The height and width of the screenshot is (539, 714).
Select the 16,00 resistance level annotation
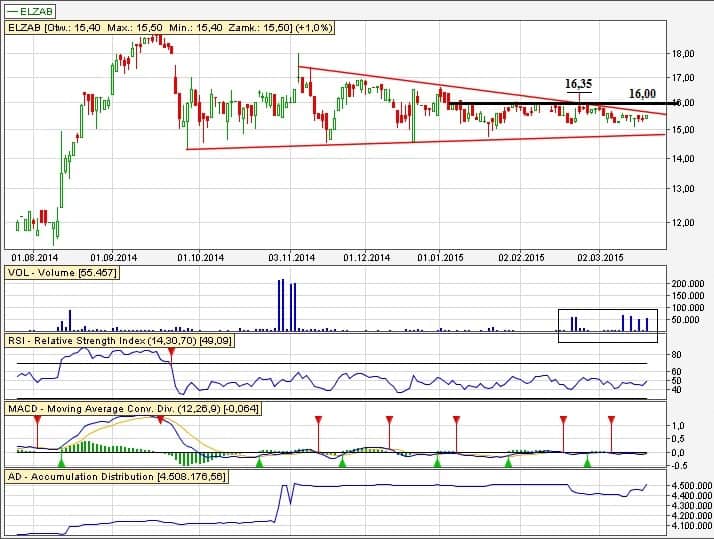(x=642, y=93)
